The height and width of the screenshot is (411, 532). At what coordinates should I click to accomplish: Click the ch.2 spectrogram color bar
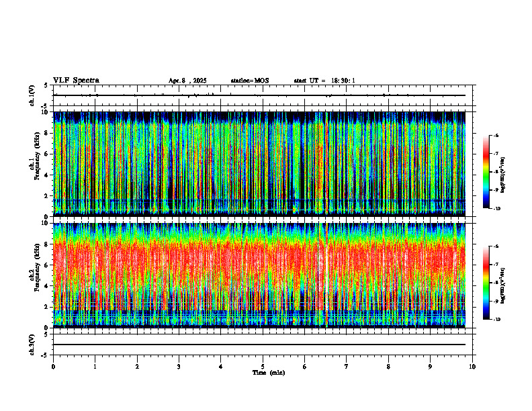click(x=486, y=283)
